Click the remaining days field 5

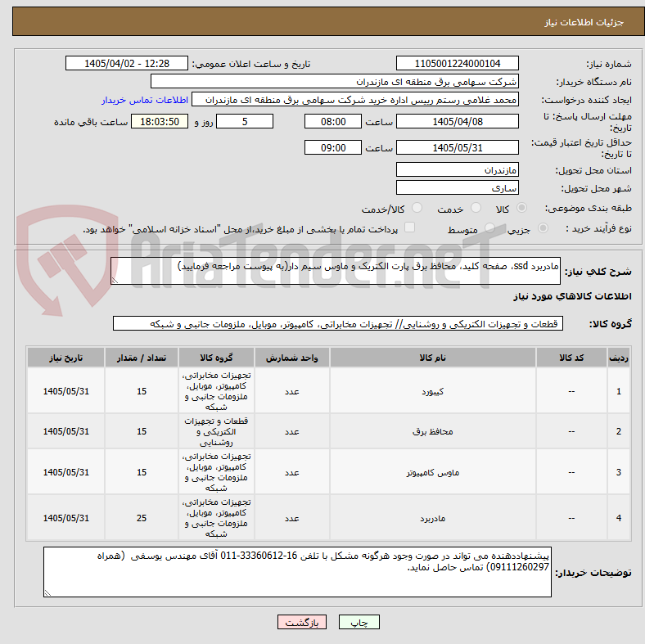(x=245, y=121)
